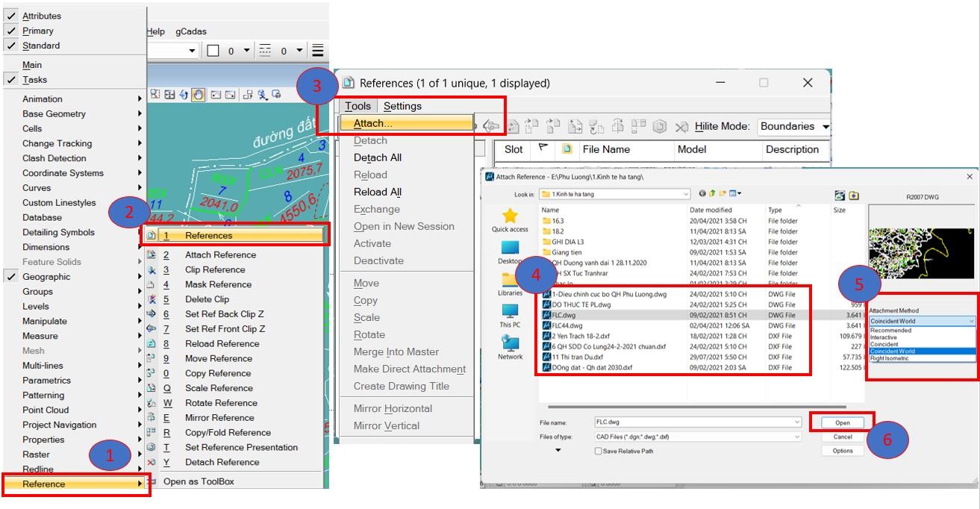Toggle the Attributes toolbar checkmark
Screen dimensions: 980x509
(x=11, y=16)
